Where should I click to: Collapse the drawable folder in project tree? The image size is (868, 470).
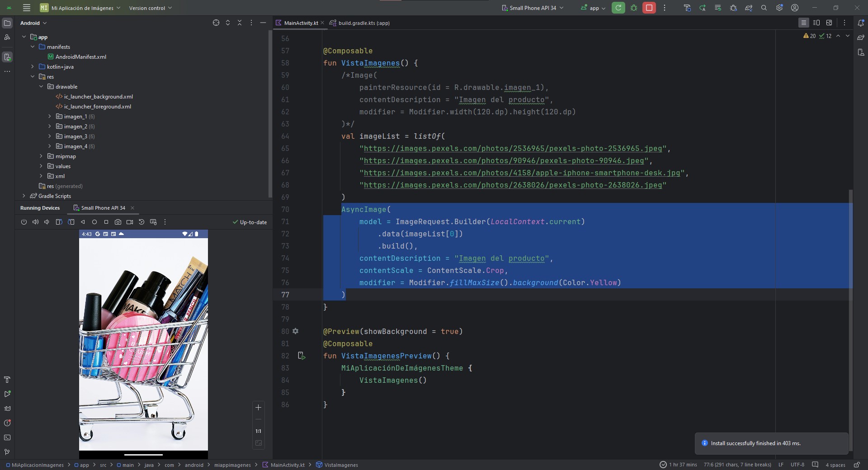(x=41, y=87)
